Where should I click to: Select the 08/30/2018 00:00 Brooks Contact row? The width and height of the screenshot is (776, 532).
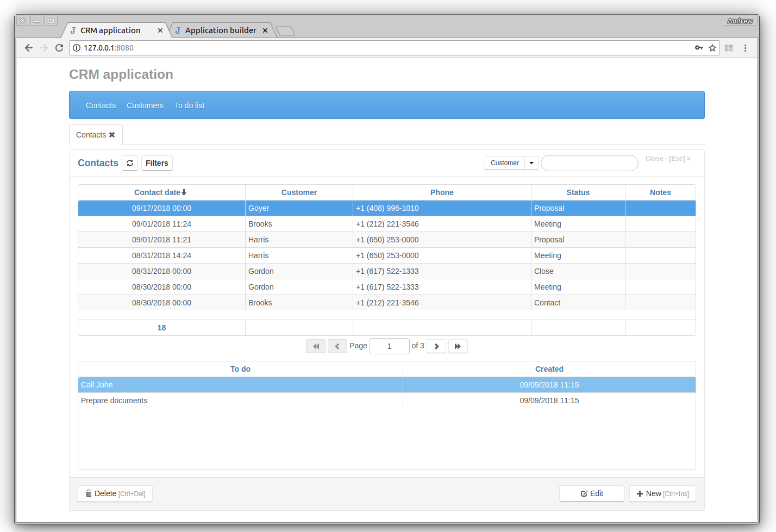[387, 303]
